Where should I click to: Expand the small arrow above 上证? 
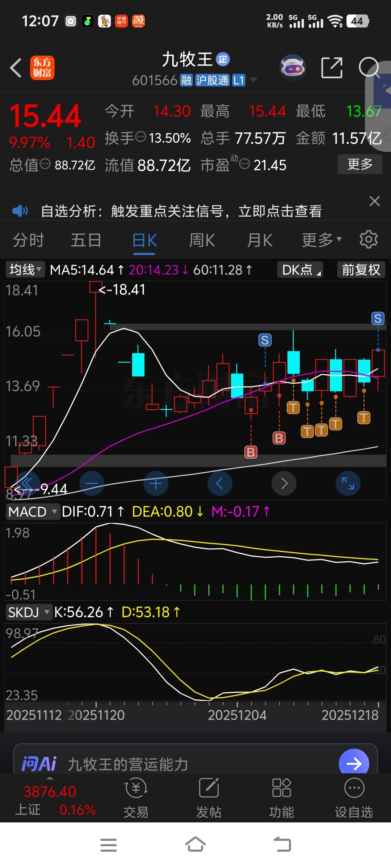[x=50, y=778]
